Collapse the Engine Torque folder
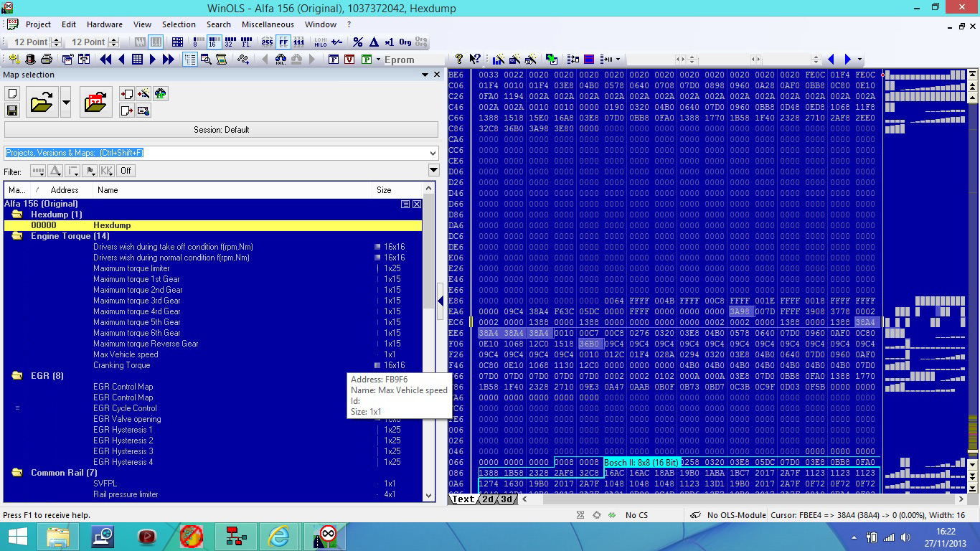This screenshot has width=980, height=551. click(x=17, y=236)
